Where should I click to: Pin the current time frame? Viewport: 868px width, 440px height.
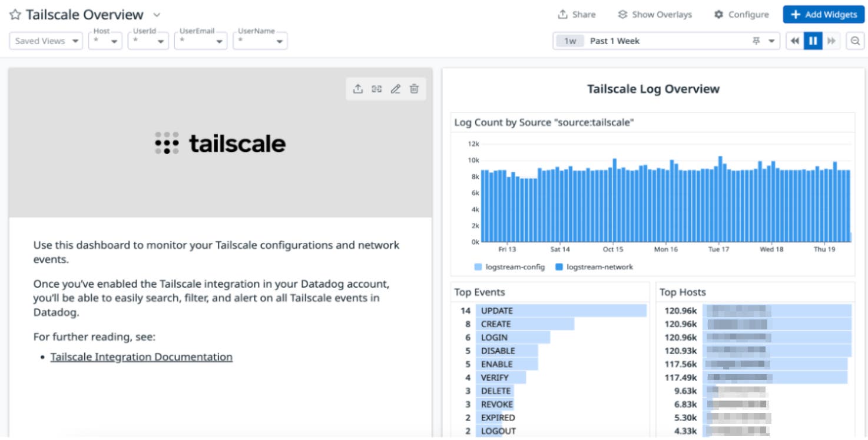click(x=757, y=41)
